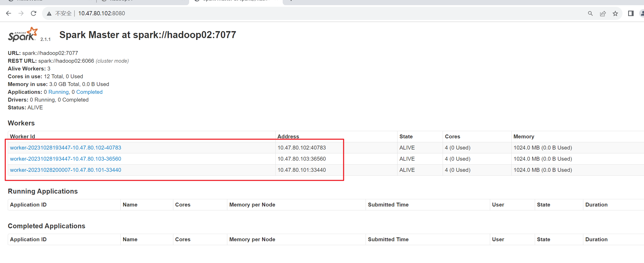Click the browser back arrow
Screen dimensions: 644x263
(9, 13)
